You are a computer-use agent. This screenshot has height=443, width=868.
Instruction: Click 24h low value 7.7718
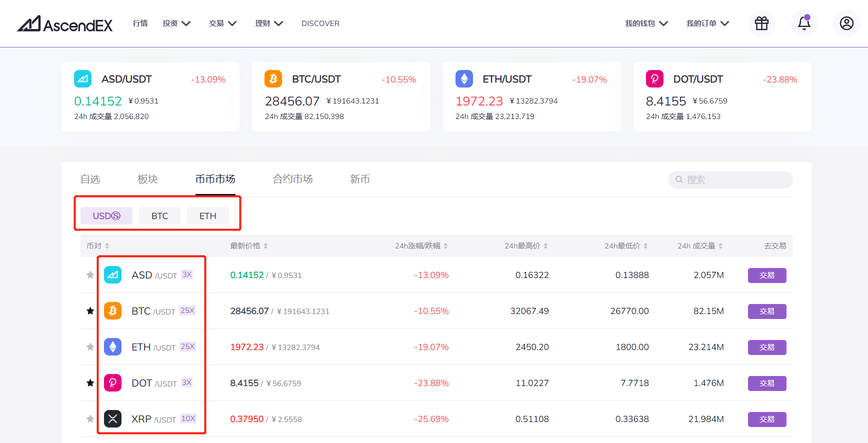635,383
